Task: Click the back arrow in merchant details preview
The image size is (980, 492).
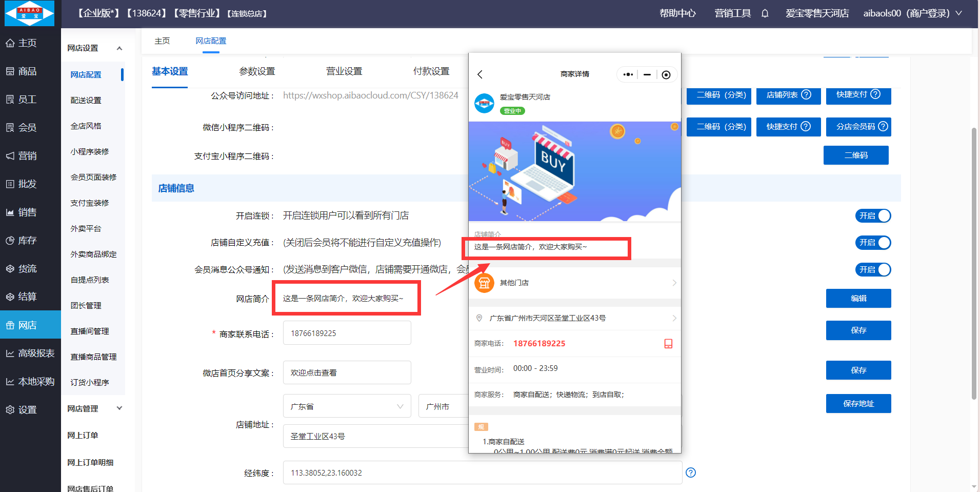Action: 480,74
